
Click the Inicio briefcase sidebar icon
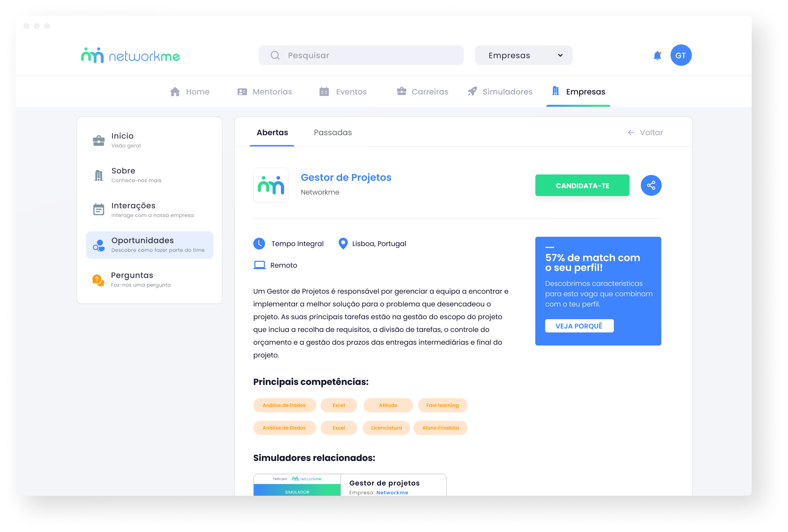click(x=99, y=140)
